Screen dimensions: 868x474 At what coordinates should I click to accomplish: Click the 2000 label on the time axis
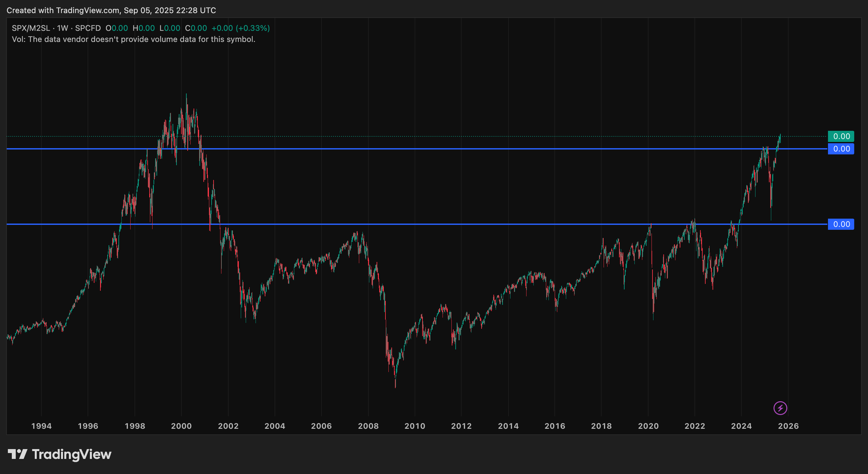tap(181, 426)
